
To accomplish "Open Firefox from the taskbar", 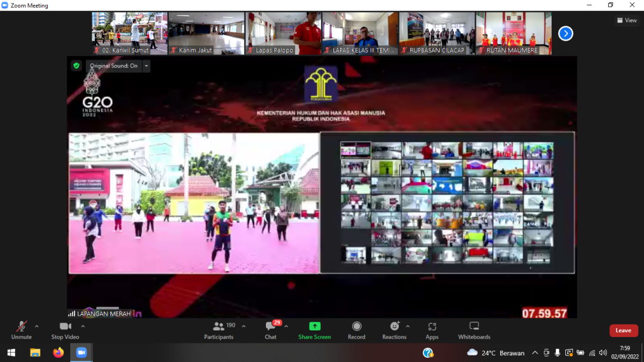I will [58, 352].
